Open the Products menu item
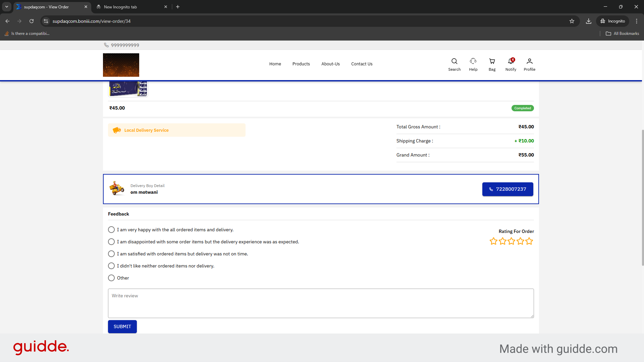644x362 pixels. pos(301,64)
